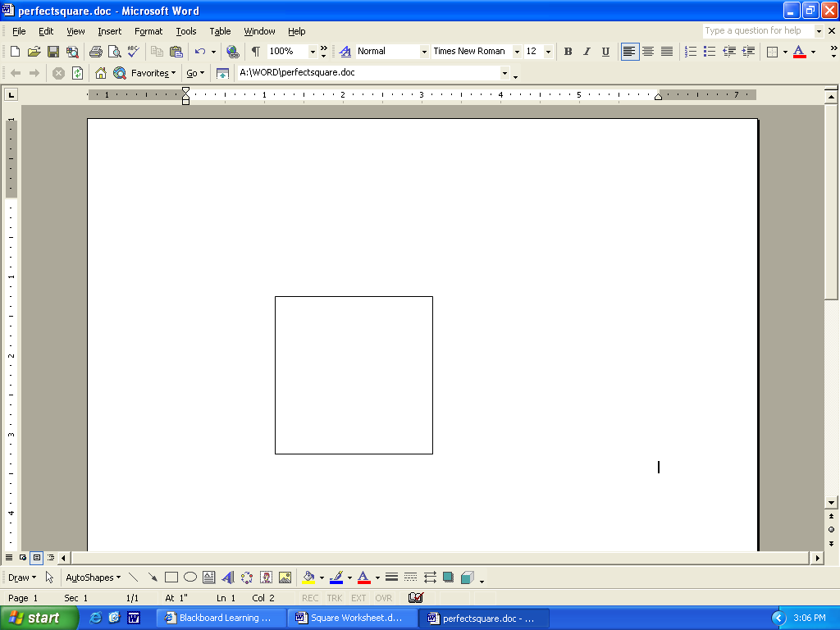Click perfectsquare.doc taskbar button
This screenshot has width=840, height=630.
tap(484, 619)
